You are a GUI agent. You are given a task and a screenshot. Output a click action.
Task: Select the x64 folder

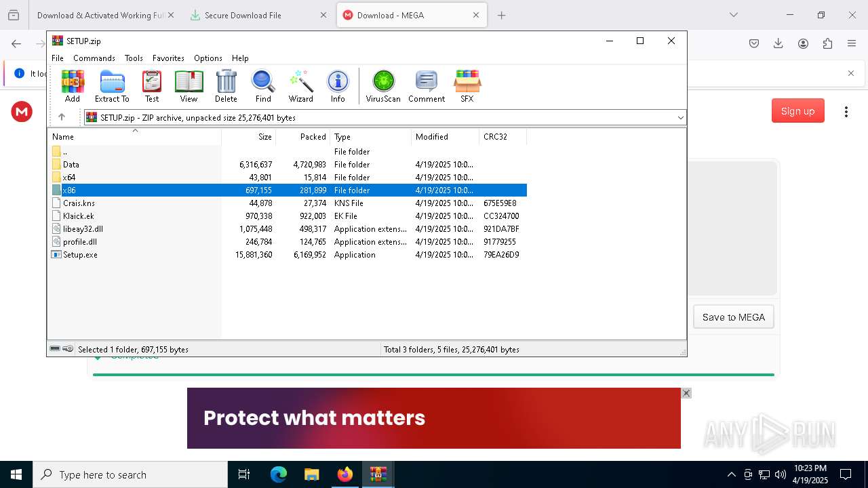[288, 178]
